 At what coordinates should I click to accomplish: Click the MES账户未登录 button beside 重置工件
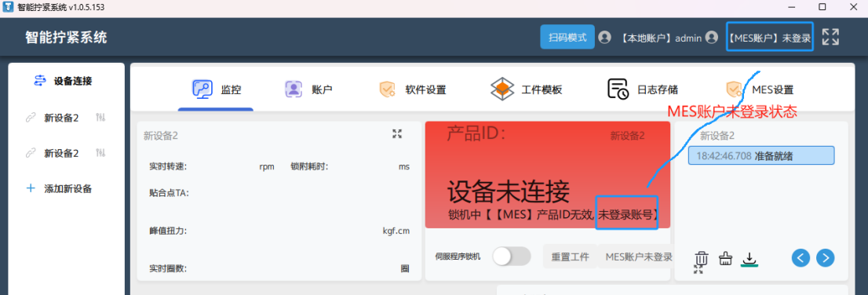[638, 257]
